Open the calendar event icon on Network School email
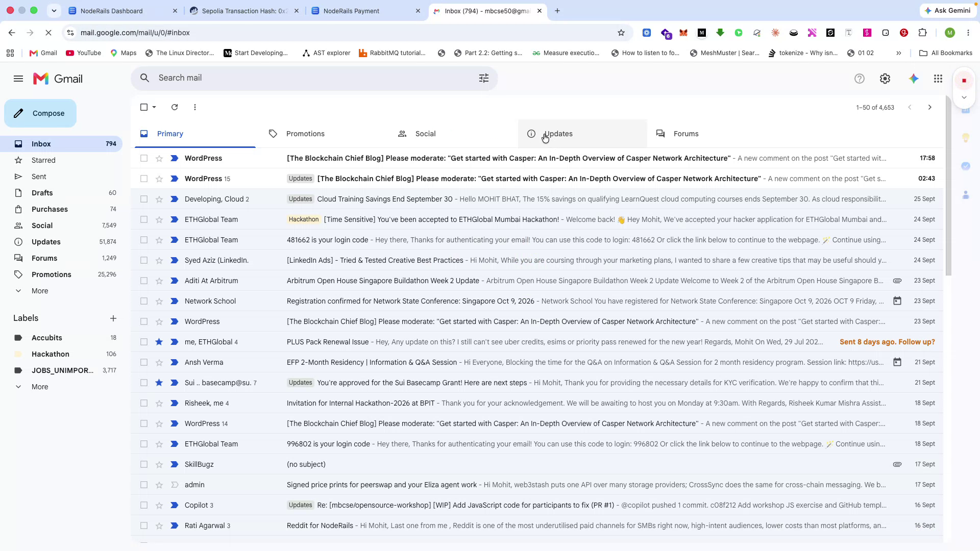Image resolution: width=980 pixels, height=551 pixels. [x=897, y=301]
